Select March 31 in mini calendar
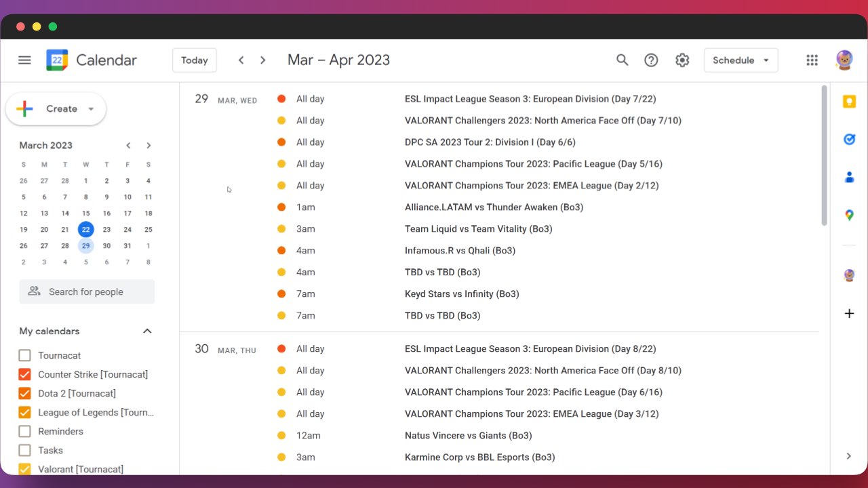The image size is (868, 488). pos(127,245)
